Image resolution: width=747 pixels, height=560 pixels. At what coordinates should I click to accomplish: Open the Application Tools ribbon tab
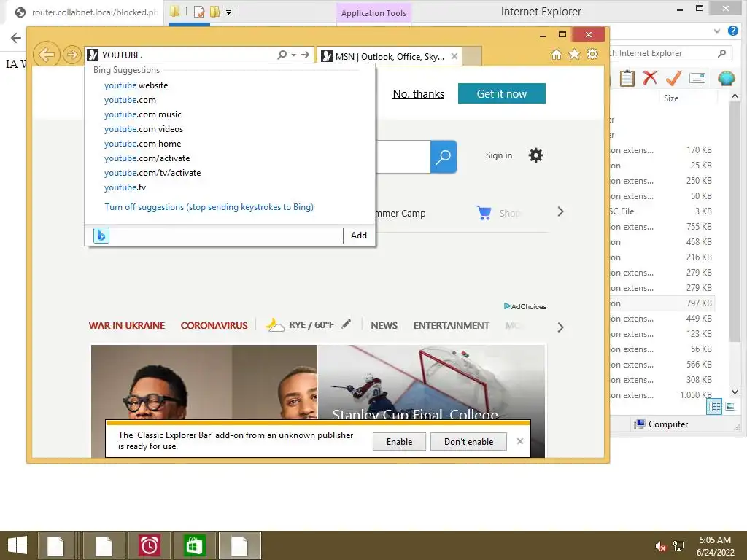[373, 13]
